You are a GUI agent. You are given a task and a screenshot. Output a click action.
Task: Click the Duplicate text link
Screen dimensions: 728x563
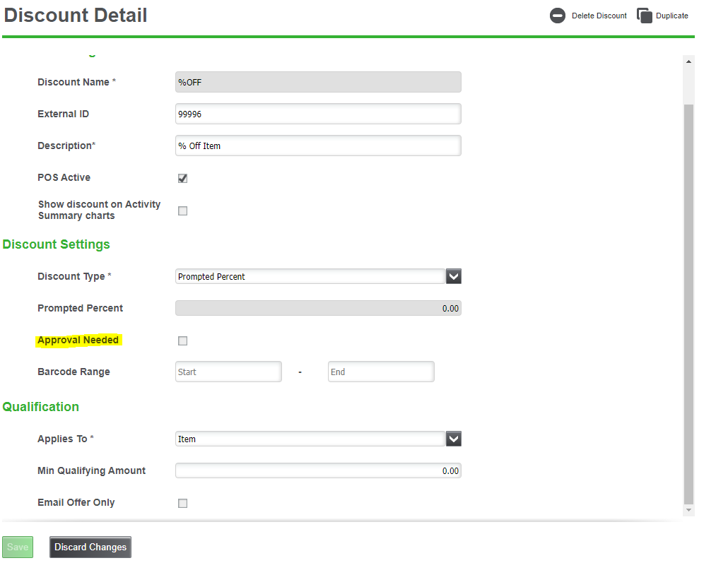click(x=671, y=16)
